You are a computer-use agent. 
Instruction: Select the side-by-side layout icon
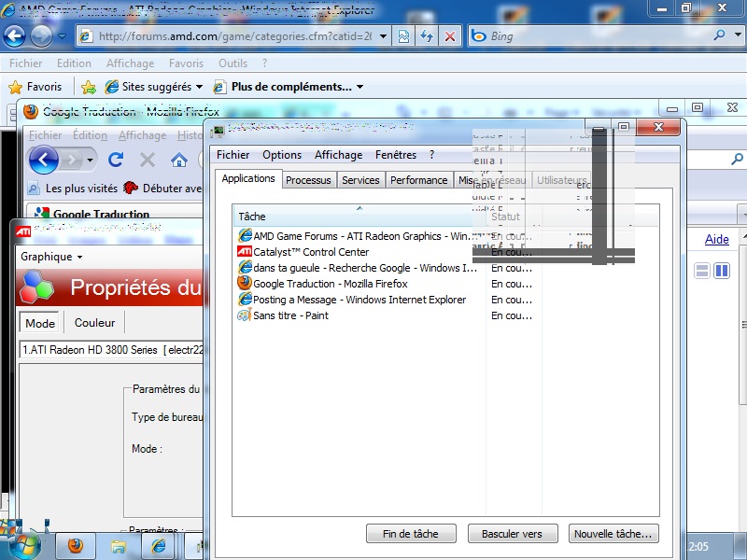tap(722, 271)
